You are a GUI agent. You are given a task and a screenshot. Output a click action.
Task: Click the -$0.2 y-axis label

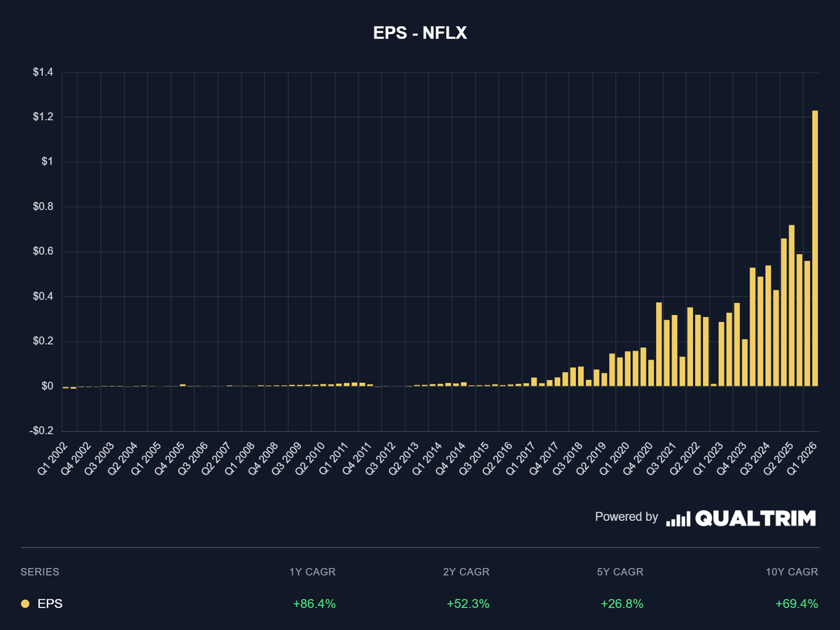[x=40, y=431]
